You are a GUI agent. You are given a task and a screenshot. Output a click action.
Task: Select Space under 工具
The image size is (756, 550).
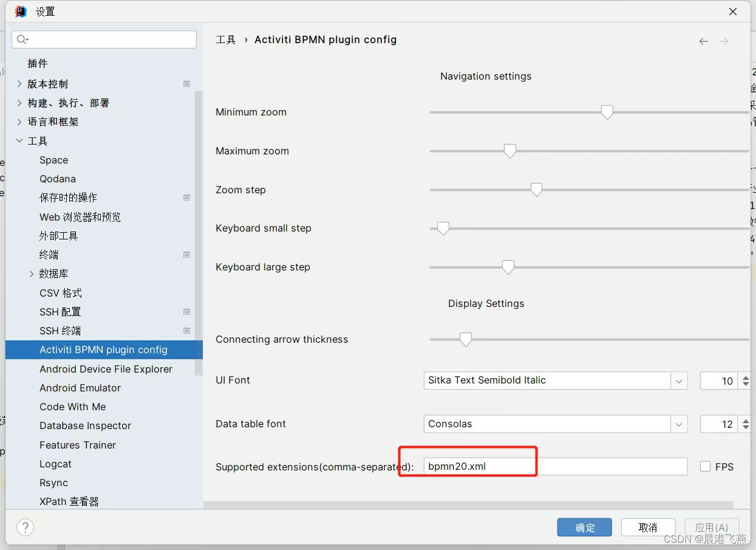click(53, 160)
